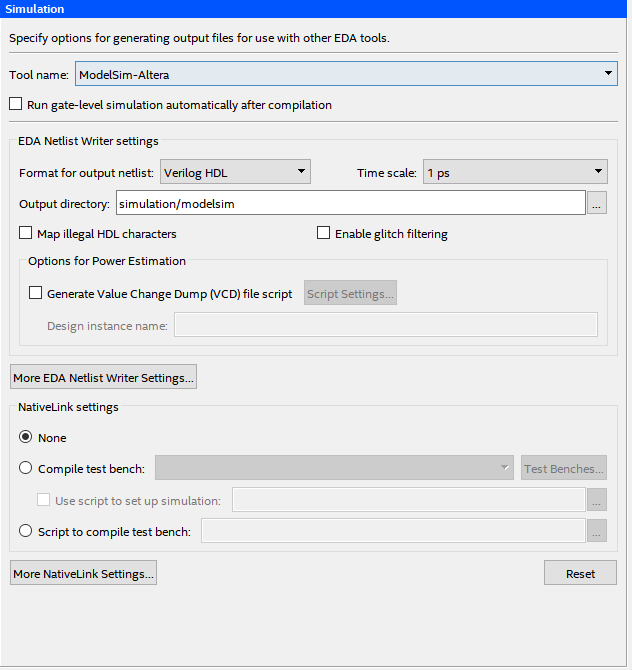Viewport: 632px width, 670px height.
Task: Choose the Compile test bench radio button
Action: [x=26, y=468]
